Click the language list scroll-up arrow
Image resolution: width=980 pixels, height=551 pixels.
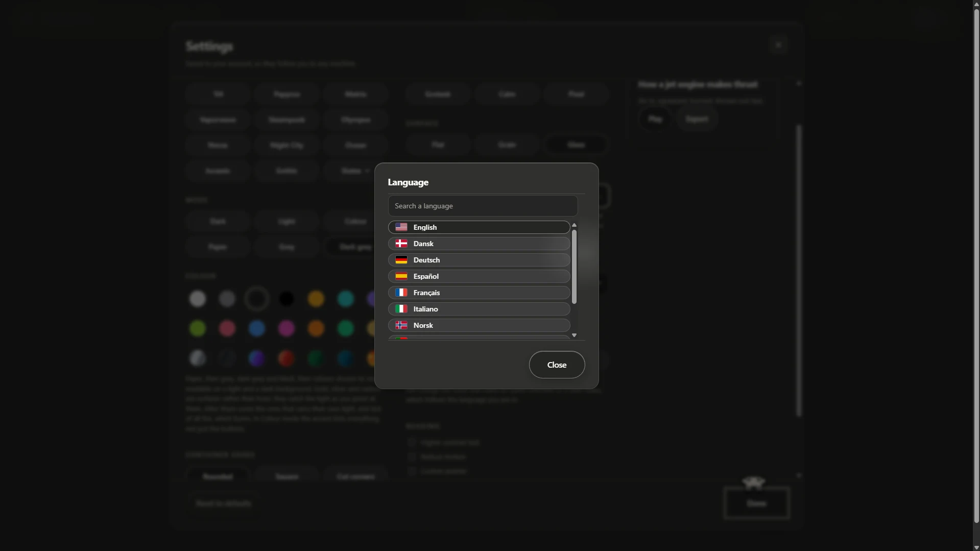(574, 225)
